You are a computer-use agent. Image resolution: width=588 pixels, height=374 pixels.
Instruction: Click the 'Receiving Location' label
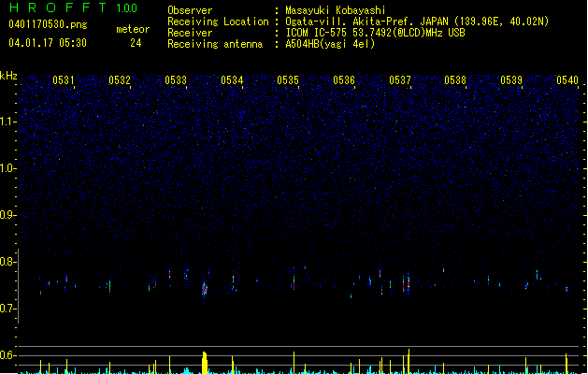(x=218, y=22)
